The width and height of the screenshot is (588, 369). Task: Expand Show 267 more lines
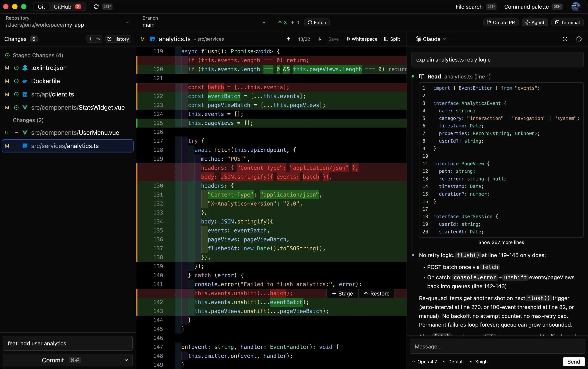coord(501,242)
